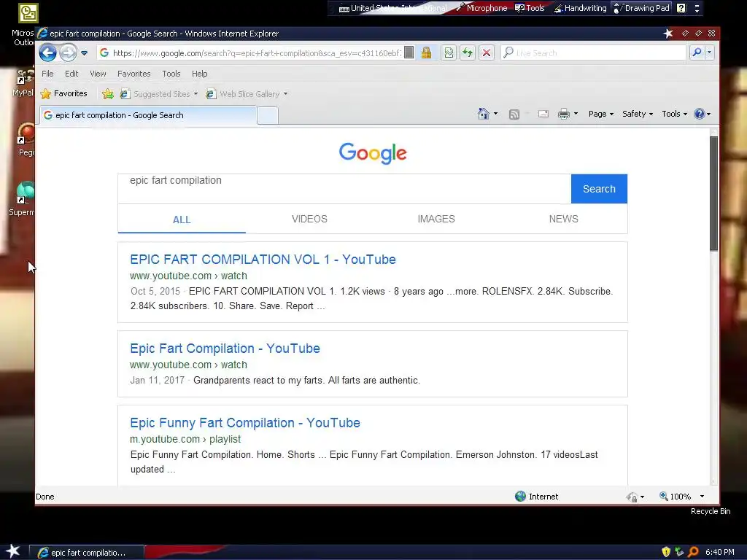Click the security shield tray icon
Viewport: 747px width, 560px height.
[666, 552]
